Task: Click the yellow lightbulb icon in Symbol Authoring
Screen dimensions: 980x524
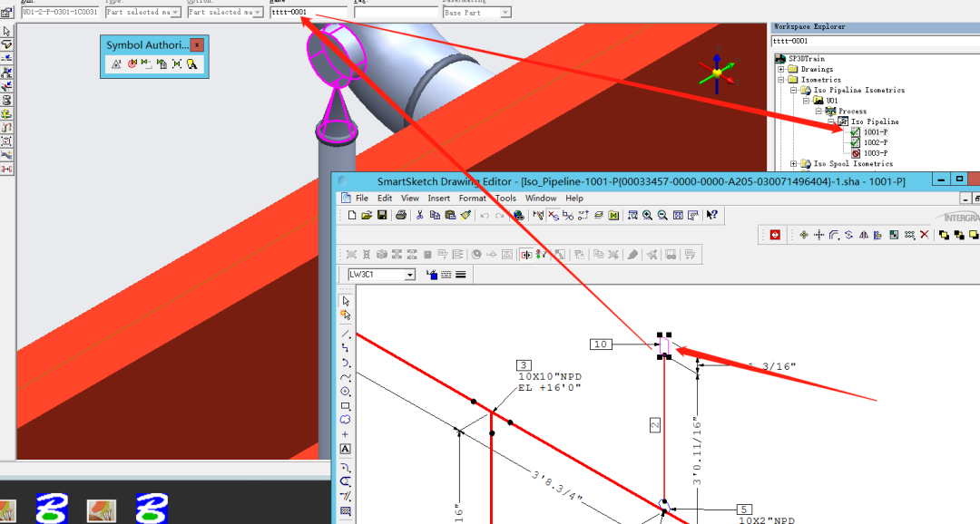Action: click(191, 63)
